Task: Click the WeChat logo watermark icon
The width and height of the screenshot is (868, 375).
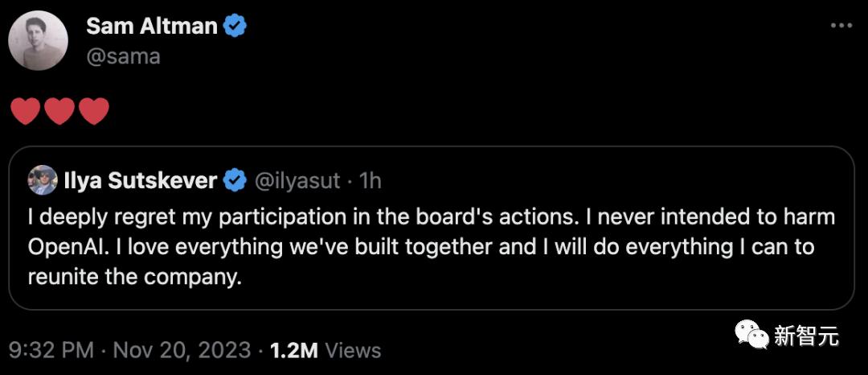Action: [x=751, y=335]
